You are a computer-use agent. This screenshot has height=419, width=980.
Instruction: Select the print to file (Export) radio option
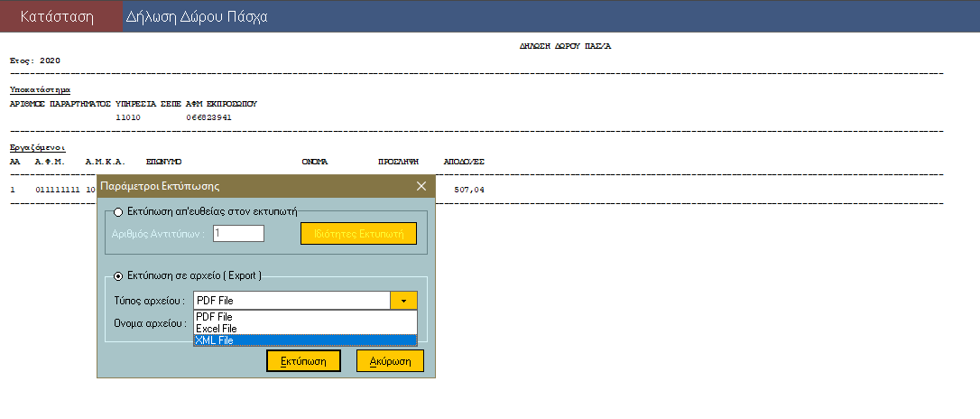118,275
